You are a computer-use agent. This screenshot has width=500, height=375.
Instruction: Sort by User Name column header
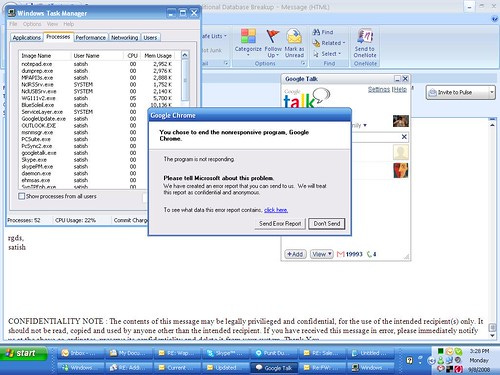pos(97,56)
